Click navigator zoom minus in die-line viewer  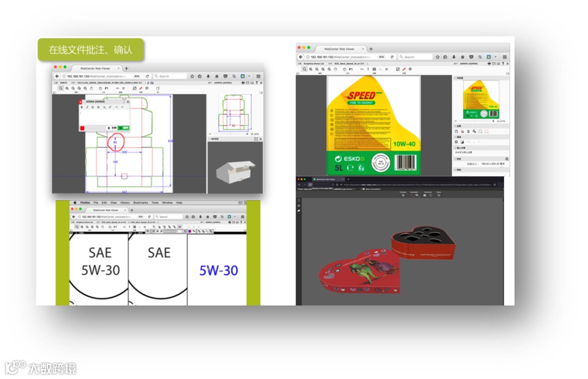click(210, 134)
